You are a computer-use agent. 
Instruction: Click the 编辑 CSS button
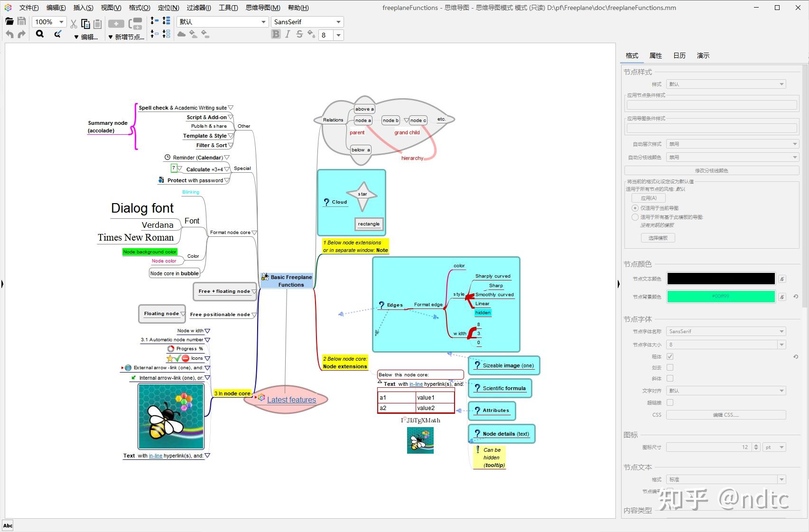[725, 415]
